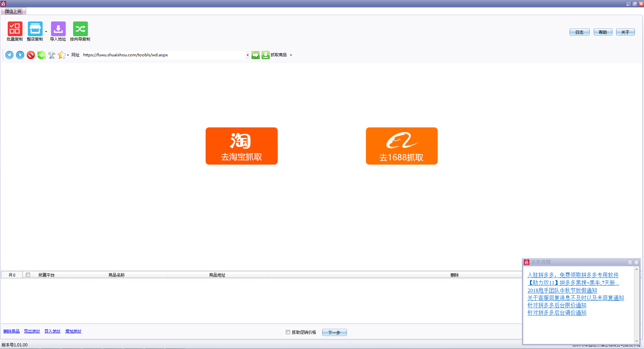Open the 日志 log button
Viewport: 644px width, 349px height.
point(579,32)
